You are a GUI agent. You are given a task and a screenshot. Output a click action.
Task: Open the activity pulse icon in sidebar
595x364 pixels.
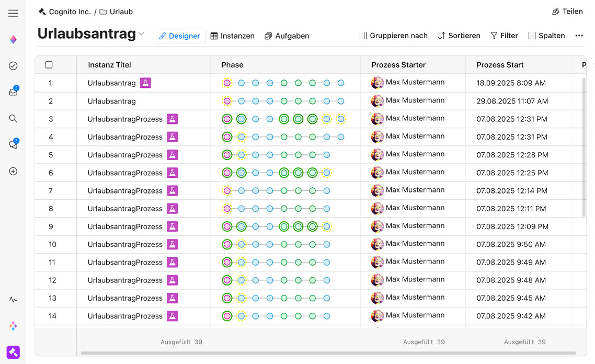point(13,300)
